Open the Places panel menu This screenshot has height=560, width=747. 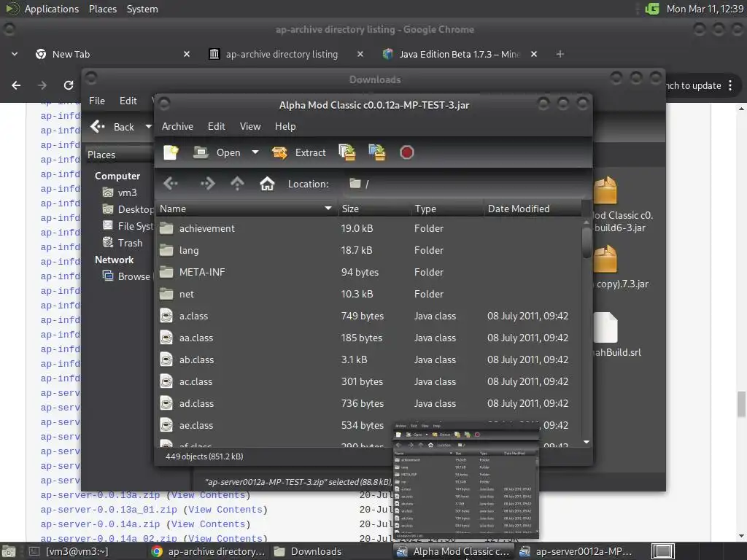[x=103, y=9]
